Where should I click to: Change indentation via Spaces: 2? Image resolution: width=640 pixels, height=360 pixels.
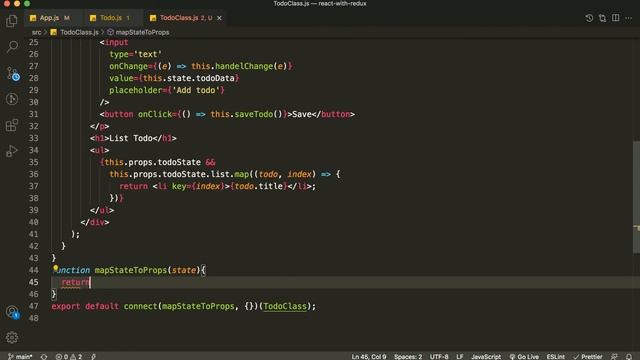coord(408,357)
